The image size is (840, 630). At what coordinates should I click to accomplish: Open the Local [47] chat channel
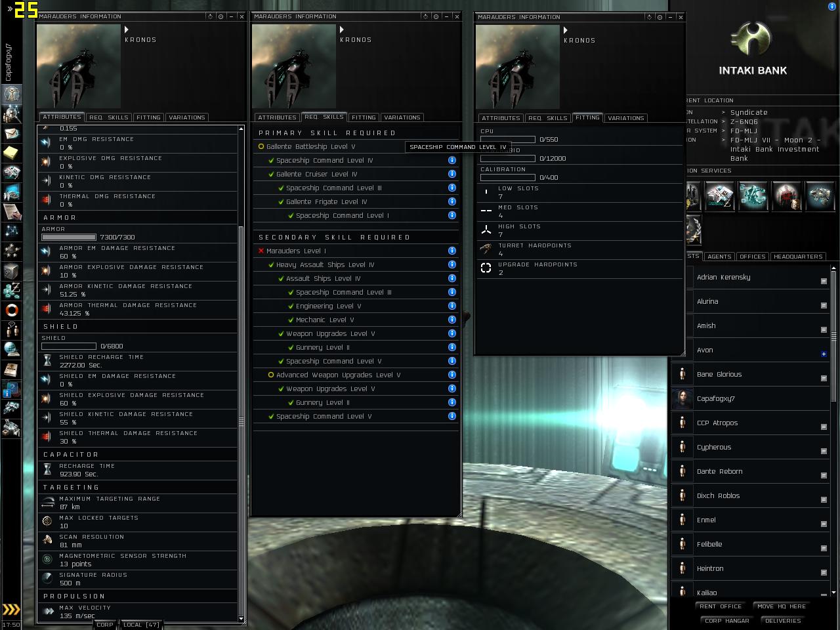(142, 625)
